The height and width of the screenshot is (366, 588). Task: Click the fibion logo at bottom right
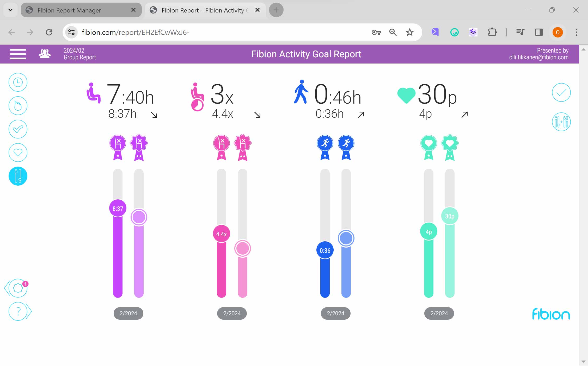(x=551, y=314)
